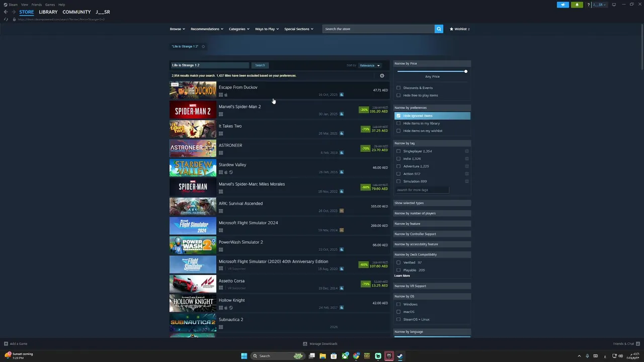The width and height of the screenshot is (644, 362).
Task: Open the It Takes Two result
Action: pos(279,129)
